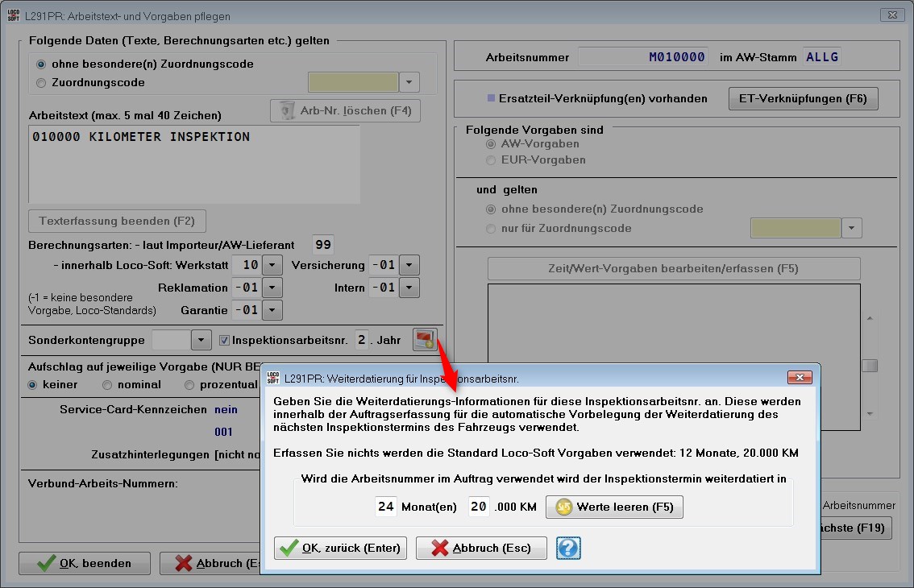Click the .000 KM input field showing 20

(x=479, y=507)
